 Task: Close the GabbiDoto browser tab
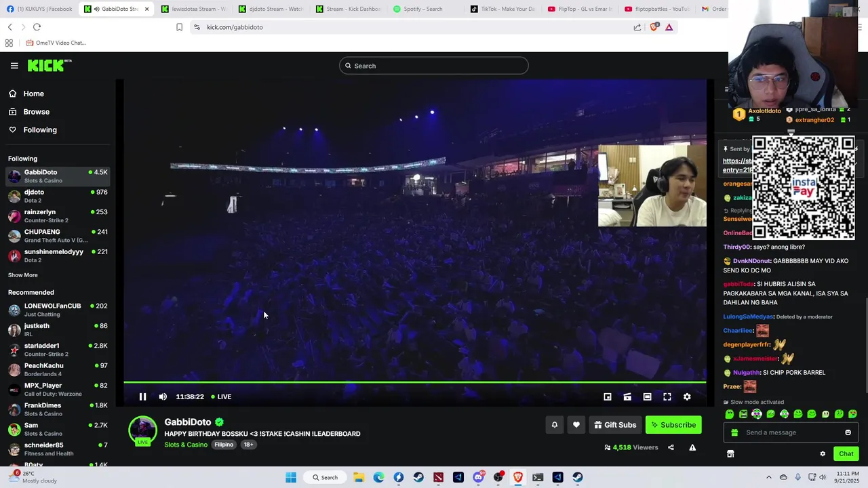pyautogui.click(x=146, y=9)
